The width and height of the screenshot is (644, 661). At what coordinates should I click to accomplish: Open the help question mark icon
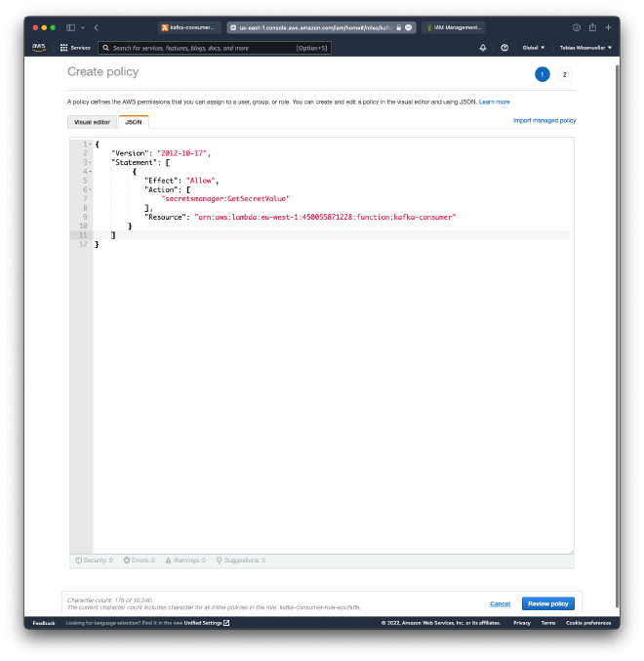point(504,47)
